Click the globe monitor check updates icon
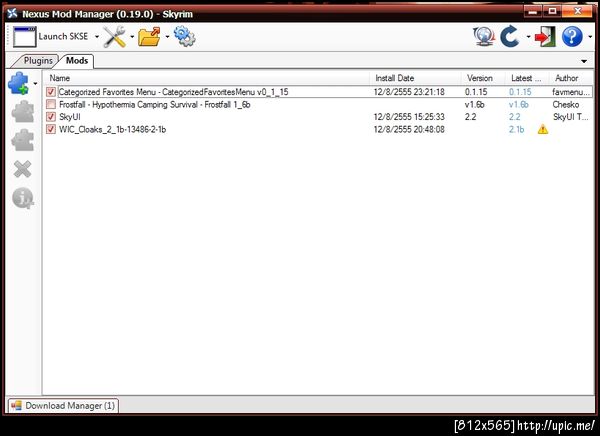Image resolution: width=600 pixels, height=436 pixels. (484, 37)
